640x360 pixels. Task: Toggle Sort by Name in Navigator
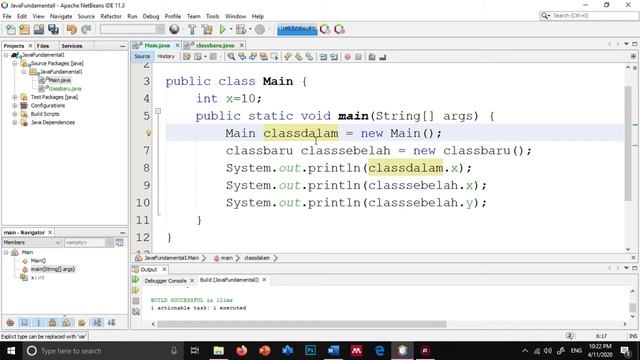point(97,322)
